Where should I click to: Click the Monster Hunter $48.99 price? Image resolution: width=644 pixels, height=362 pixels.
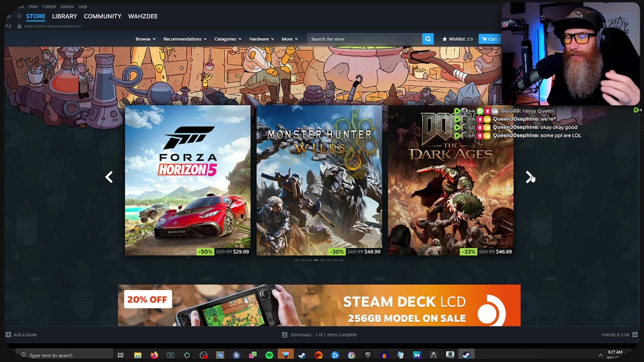click(372, 251)
